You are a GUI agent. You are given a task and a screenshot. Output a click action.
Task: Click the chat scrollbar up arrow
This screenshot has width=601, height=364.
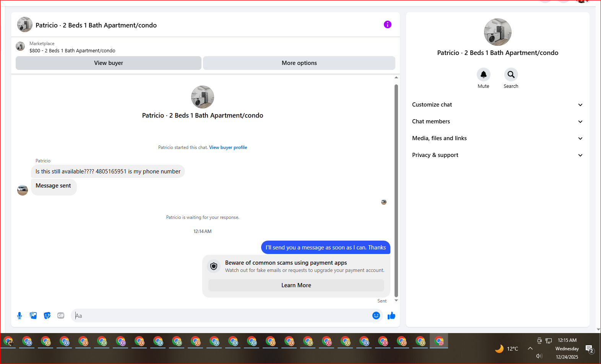[x=396, y=78]
